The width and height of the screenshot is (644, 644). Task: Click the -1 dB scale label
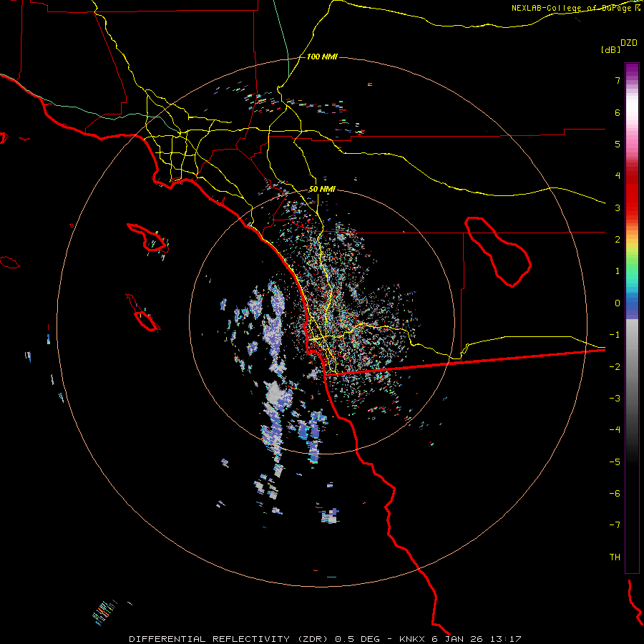tap(615, 335)
